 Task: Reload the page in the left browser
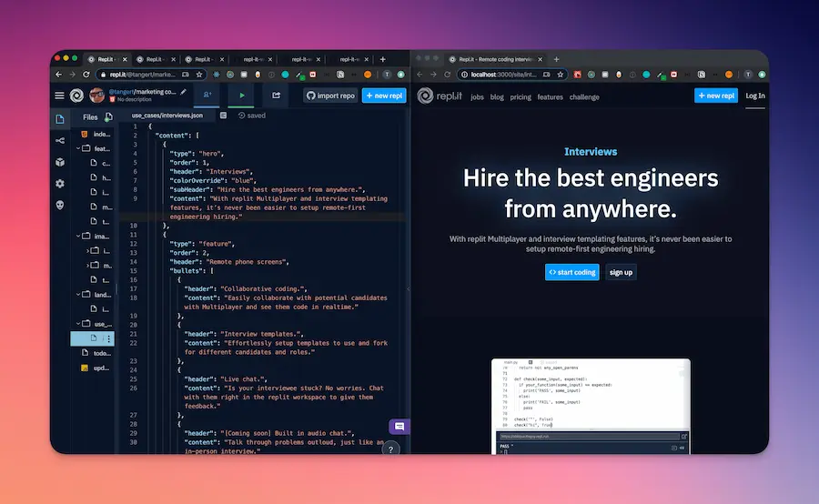(86, 75)
